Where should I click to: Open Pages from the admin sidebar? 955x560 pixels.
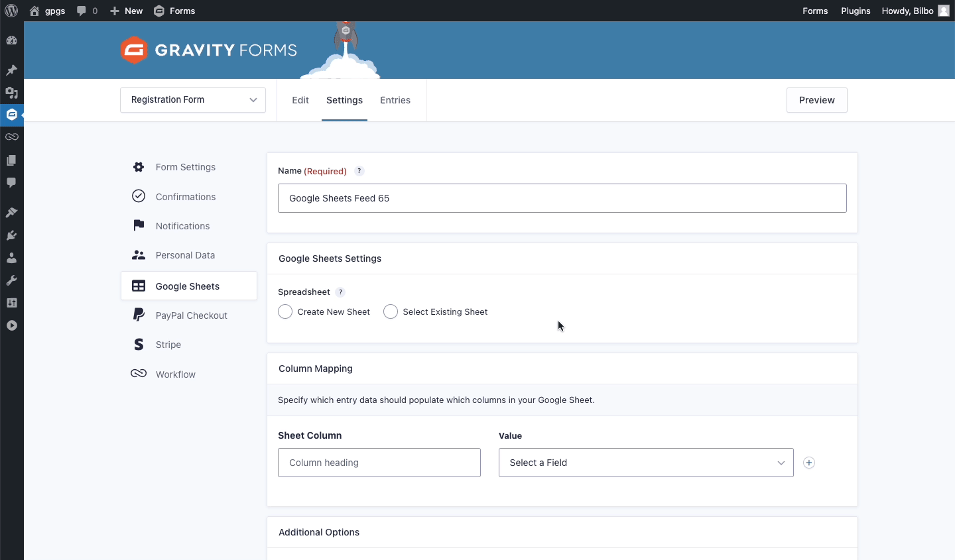pyautogui.click(x=11, y=160)
